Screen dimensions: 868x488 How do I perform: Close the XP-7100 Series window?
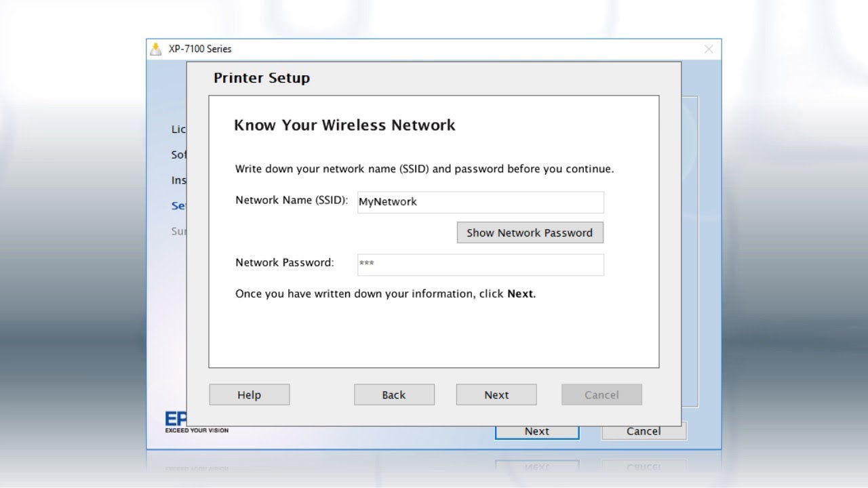point(709,49)
